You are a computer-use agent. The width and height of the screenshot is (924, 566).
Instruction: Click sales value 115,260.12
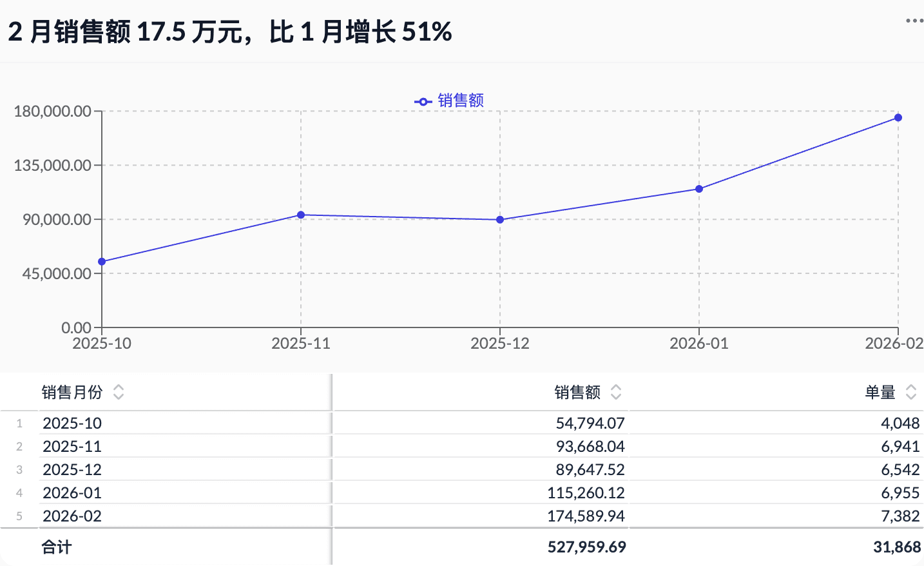point(586,493)
